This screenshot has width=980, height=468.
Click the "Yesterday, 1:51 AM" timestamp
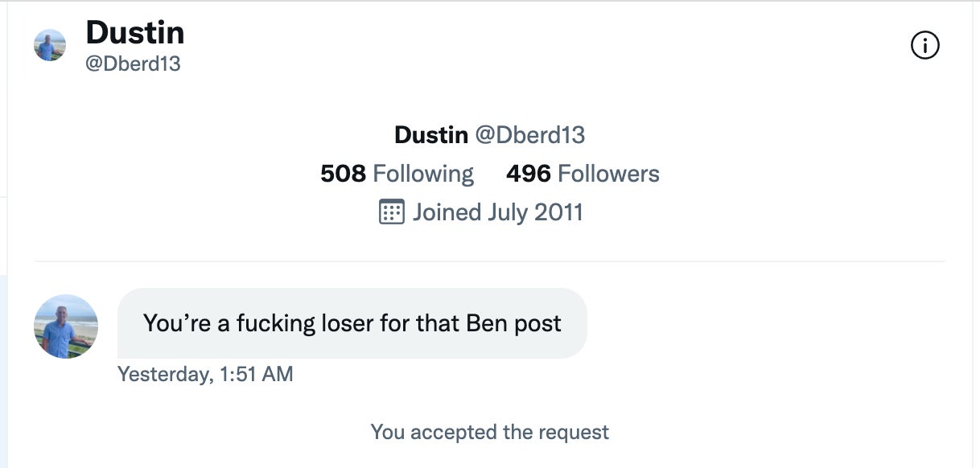(x=205, y=374)
